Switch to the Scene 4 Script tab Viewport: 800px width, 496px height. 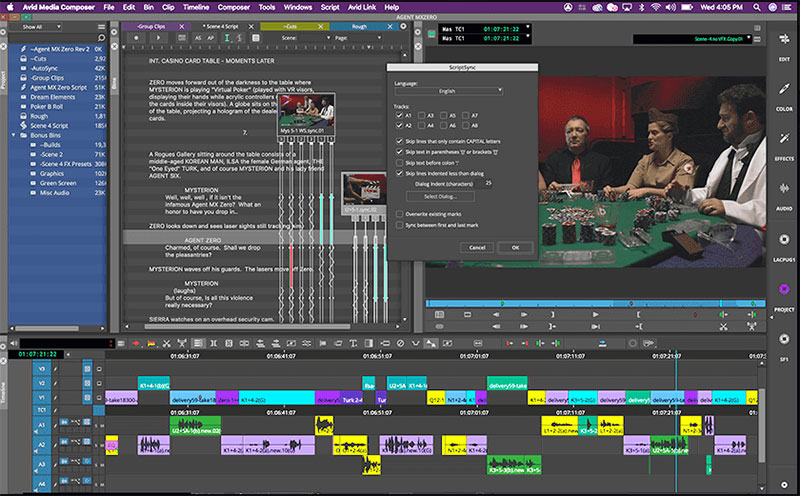tap(220, 27)
